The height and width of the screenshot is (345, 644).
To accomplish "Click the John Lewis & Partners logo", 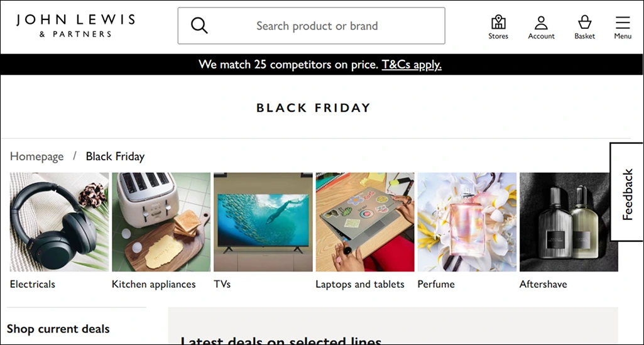I will pyautogui.click(x=75, y=26).
